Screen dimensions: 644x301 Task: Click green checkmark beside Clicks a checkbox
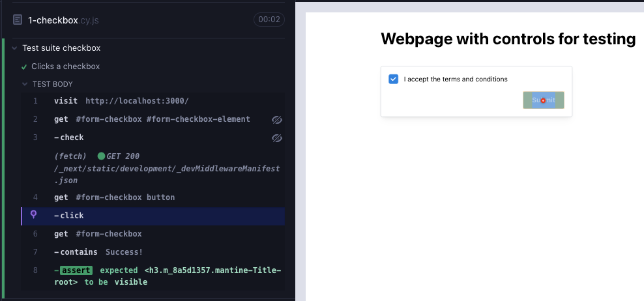pos(24,66)
